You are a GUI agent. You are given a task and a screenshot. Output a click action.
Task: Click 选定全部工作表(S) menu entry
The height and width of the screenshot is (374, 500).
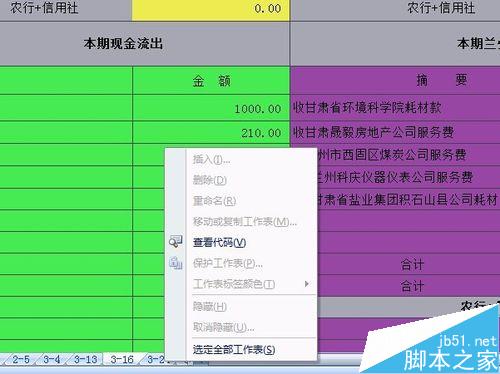(234, 349)
